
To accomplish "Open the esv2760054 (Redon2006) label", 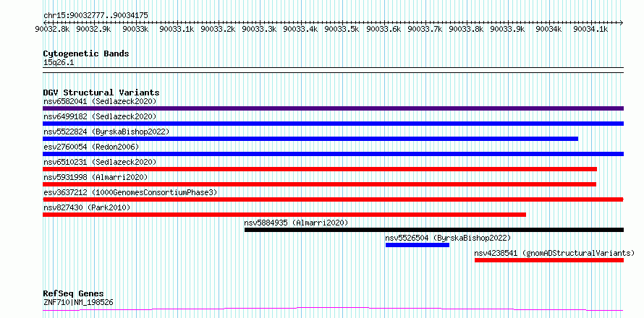I will [x=91, y=147].
